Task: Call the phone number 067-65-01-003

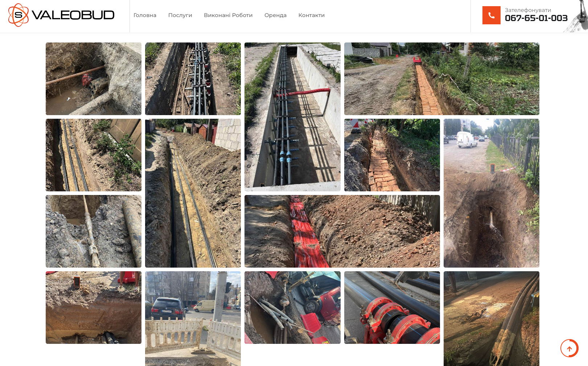Action: click(536, 18)
